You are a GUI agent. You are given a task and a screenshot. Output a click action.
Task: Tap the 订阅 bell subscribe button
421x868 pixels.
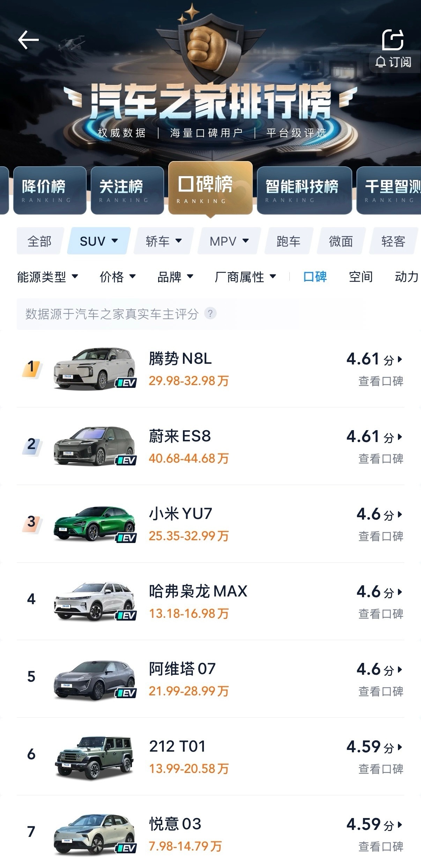[x=394, y=62]
